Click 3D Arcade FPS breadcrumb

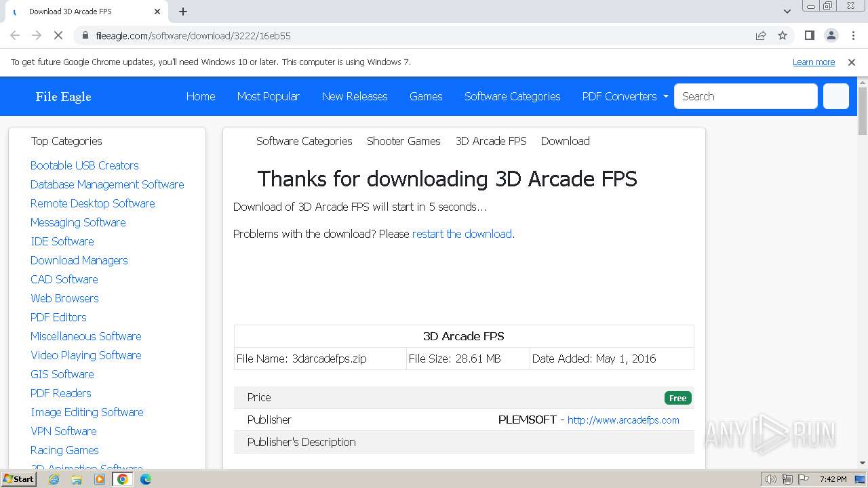point(491,141)
